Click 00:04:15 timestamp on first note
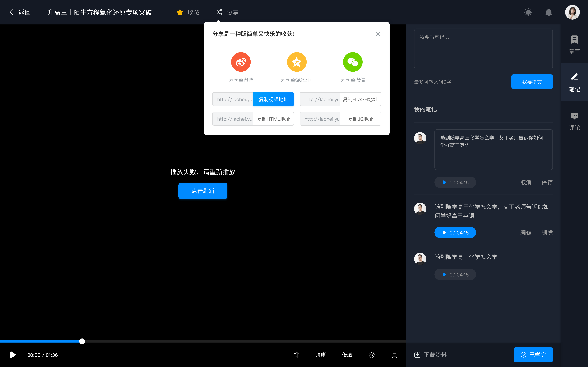 click(455, 182)
